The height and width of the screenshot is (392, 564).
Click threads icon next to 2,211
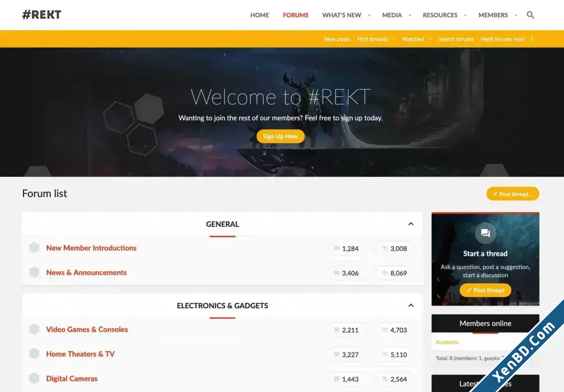pos(337,330)
